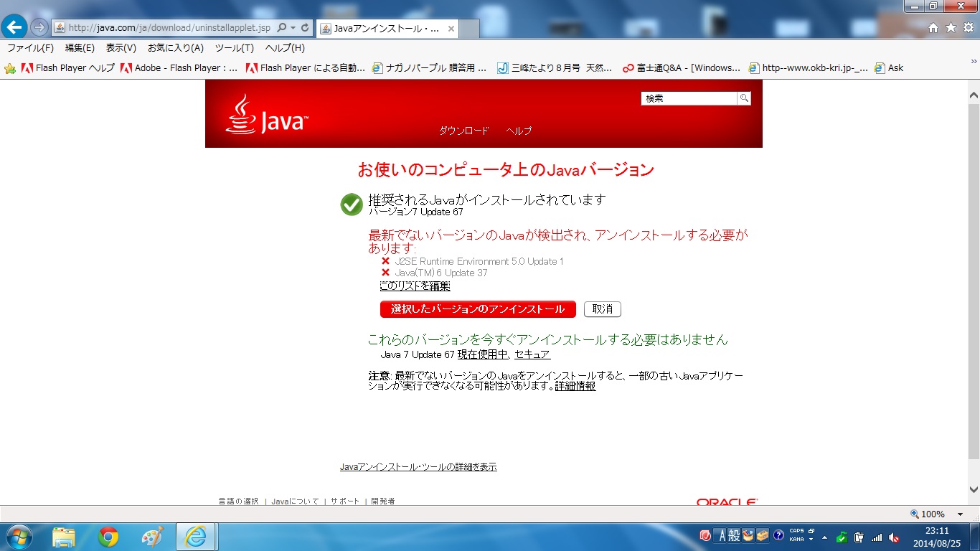Click the IME conversion mode '般' icon

click(x=735, y=535)
